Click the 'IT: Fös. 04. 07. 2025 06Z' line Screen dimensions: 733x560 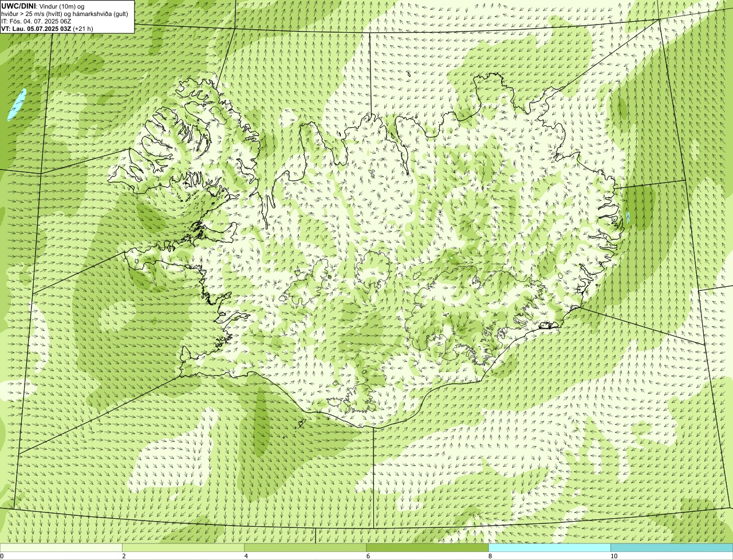tap(35, 21)
